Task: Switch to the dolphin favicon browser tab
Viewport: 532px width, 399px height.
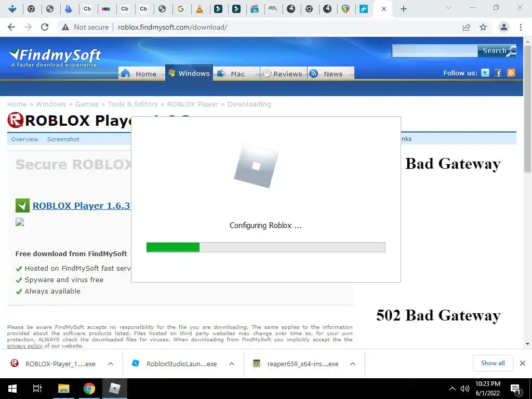Action: 273,9
